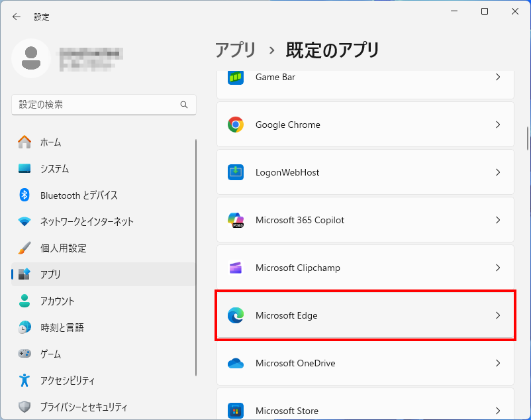The width and height of the screenshot is (531, 420).
Task: Open ネットワークとインターネット section
Action: [103, 221]
